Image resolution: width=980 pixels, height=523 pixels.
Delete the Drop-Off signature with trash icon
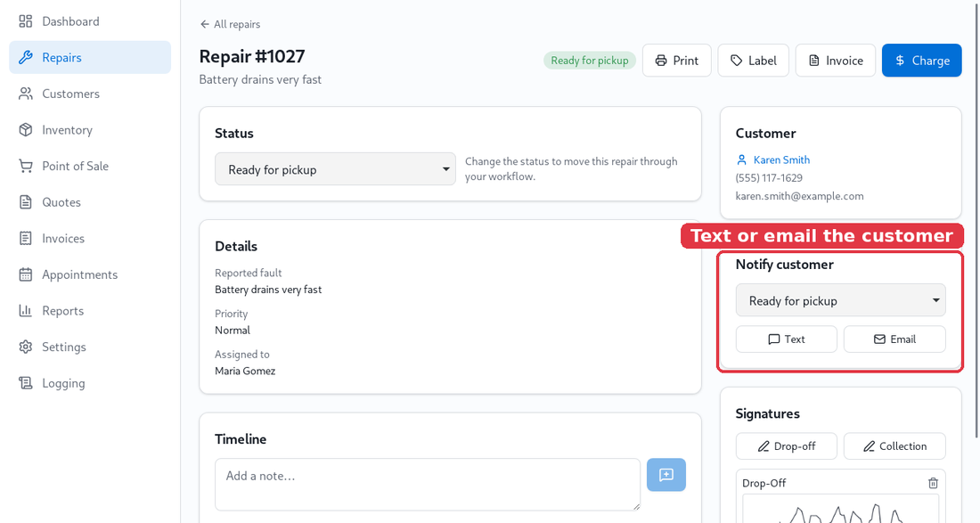(933, 483)
